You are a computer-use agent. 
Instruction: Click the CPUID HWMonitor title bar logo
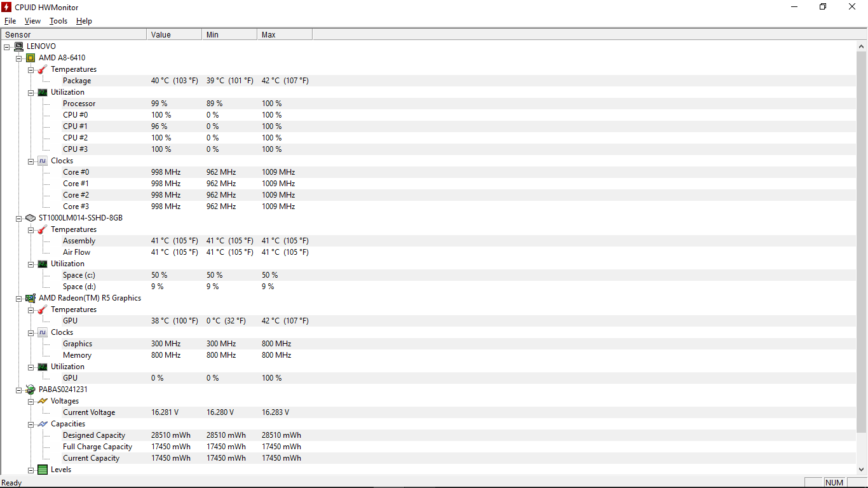tap(7, 7)
